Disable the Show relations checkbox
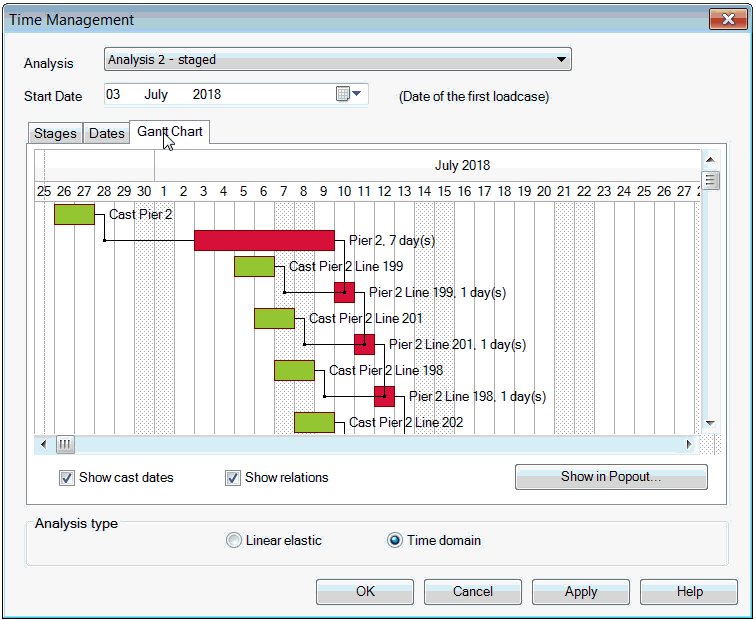 (x=233, y=478)
